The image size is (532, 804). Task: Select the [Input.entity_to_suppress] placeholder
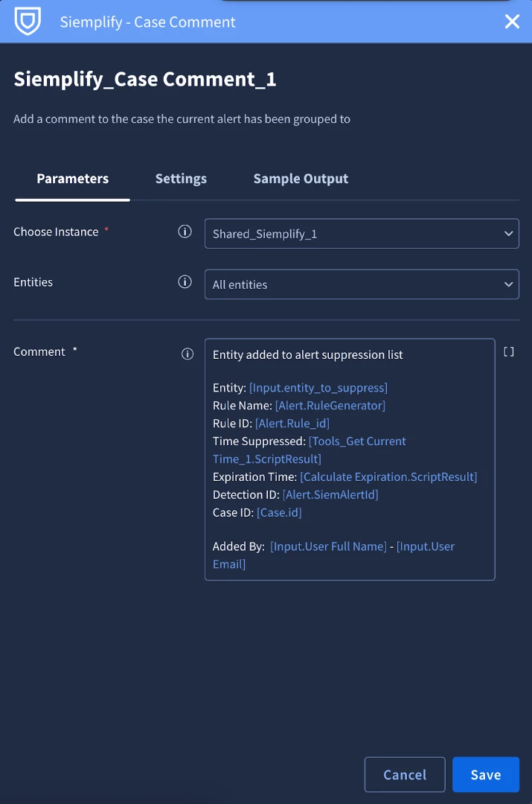318,388
